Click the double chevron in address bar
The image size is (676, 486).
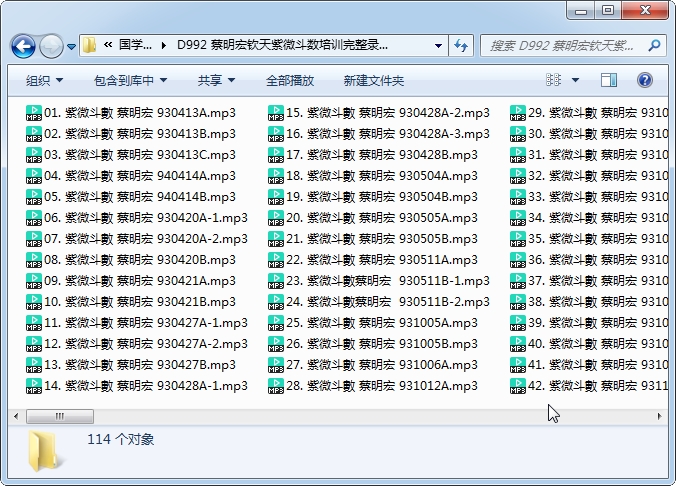pyautogui.click(x=108, y=44)
